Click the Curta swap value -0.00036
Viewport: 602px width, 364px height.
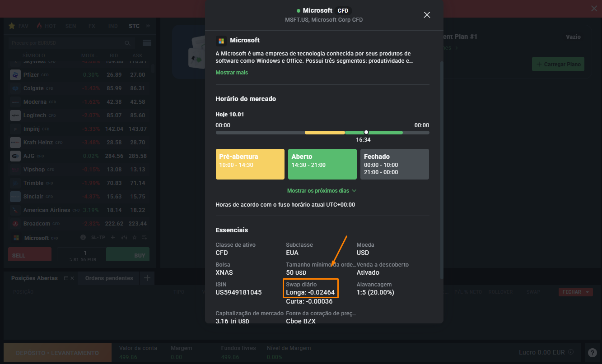click(309, 302)
